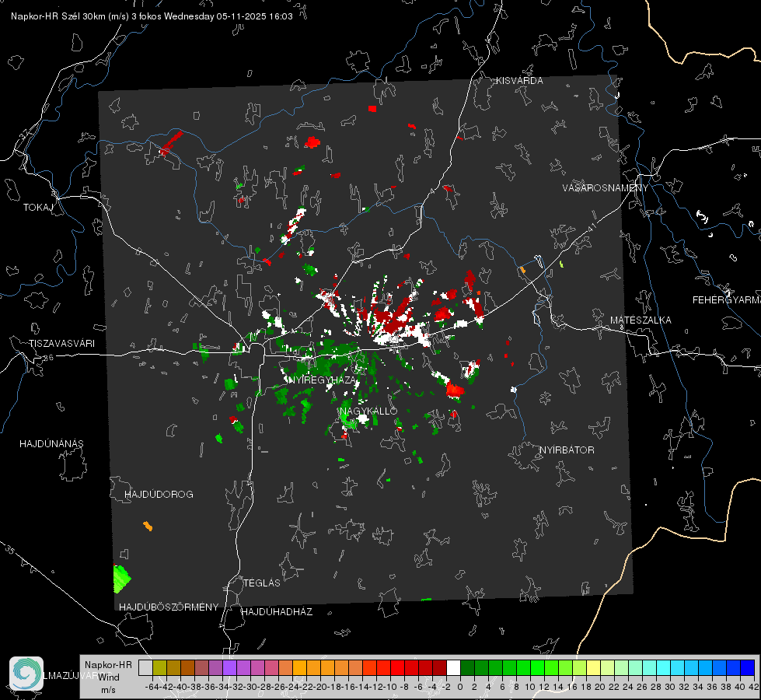Screen dimensions: 761x700
Task: Select the TISZAVASVÁRI label
Action: click(62, 344)
